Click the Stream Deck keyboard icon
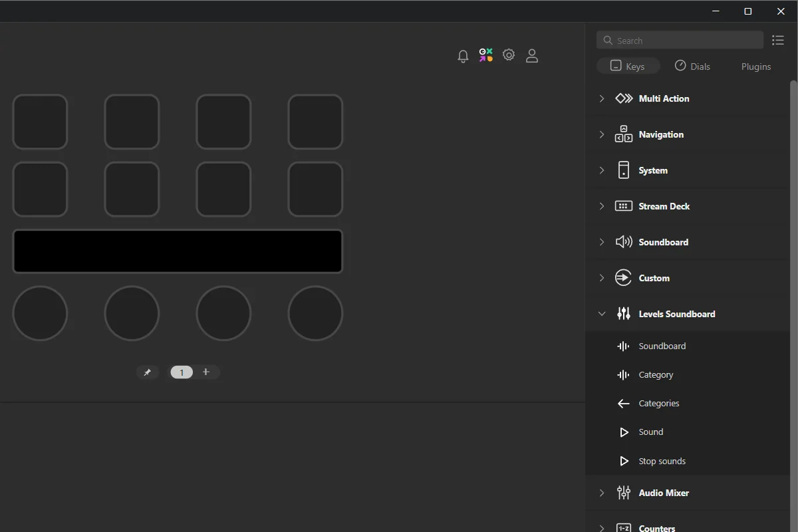 624,206
